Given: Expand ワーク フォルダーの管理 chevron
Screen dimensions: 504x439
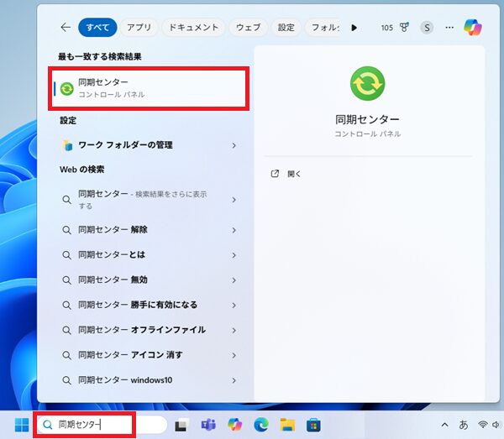Looking at the screenshot, I should click(234, 145).
